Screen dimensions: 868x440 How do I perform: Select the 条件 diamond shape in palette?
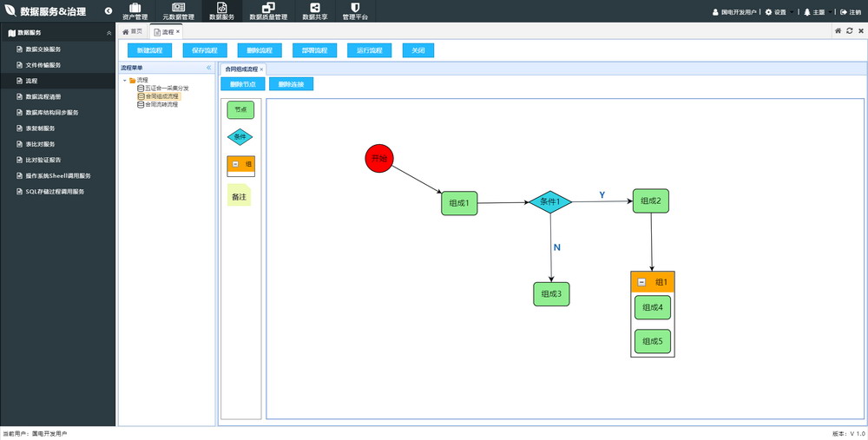(x=240, y=136)
